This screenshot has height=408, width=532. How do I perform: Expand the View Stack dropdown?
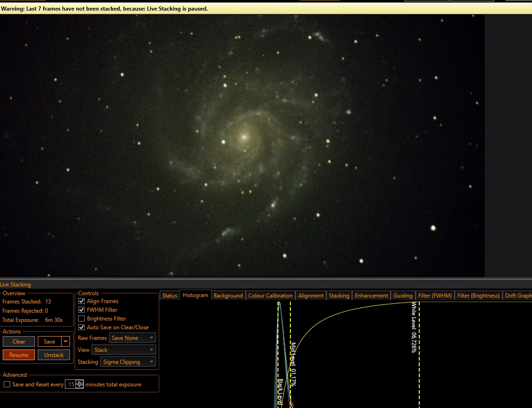123,350
